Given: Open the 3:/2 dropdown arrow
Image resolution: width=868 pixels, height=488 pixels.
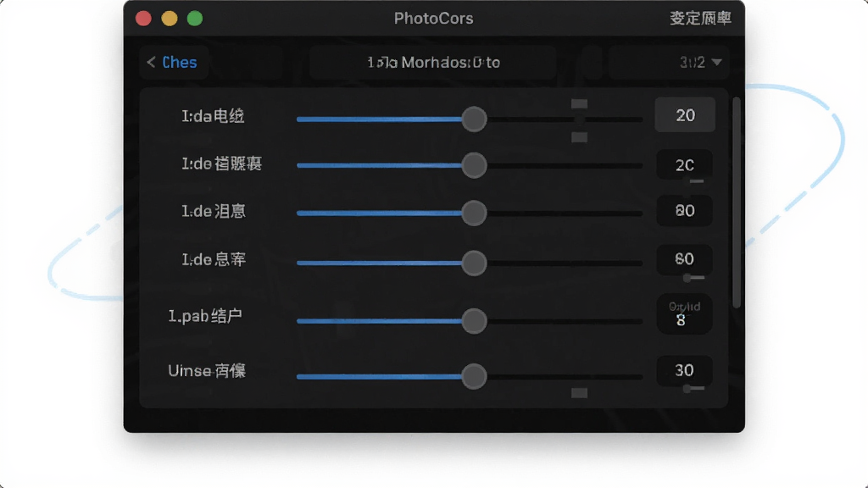Looking at the screenshot, I should coord(717,62).
